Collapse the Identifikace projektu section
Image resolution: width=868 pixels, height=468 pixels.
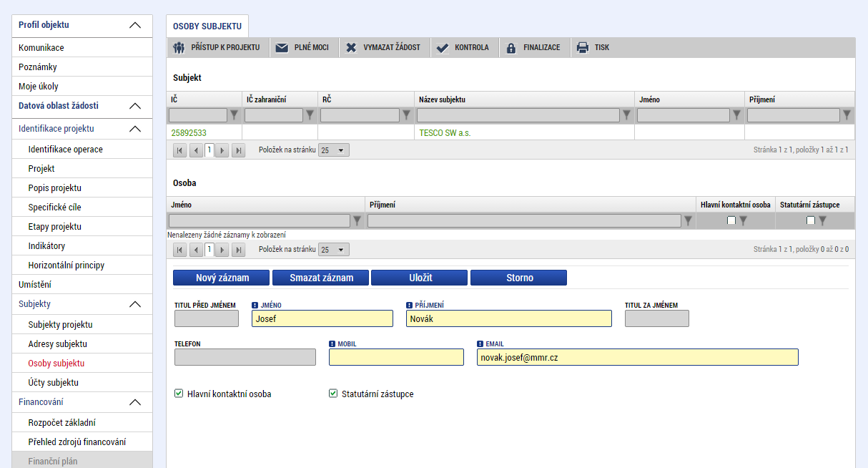point(135,130)
